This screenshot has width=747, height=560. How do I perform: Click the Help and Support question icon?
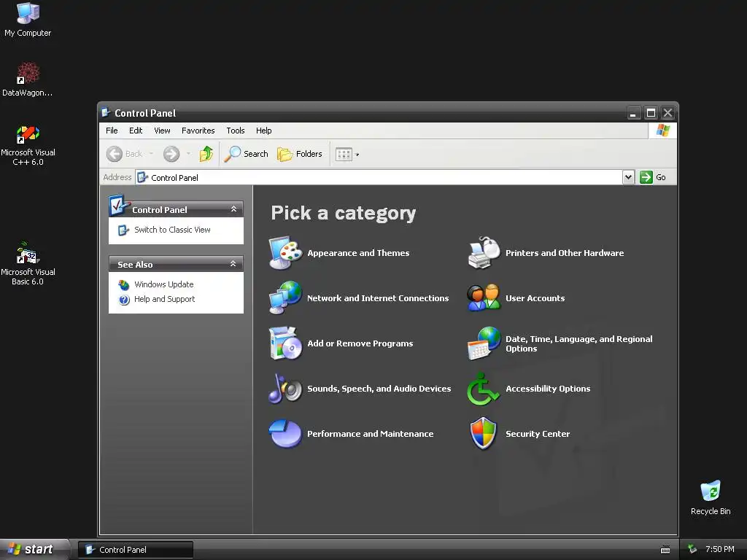(124, 300)
